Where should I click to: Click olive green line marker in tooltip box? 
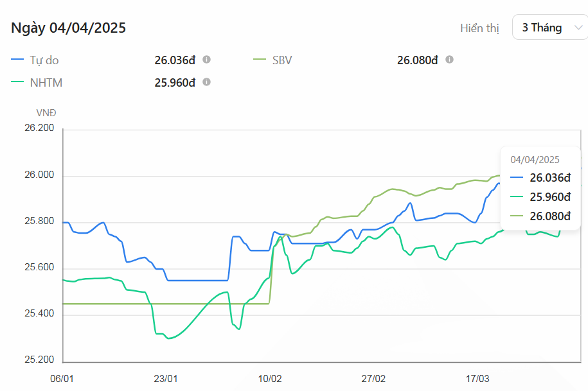[516, 216]
